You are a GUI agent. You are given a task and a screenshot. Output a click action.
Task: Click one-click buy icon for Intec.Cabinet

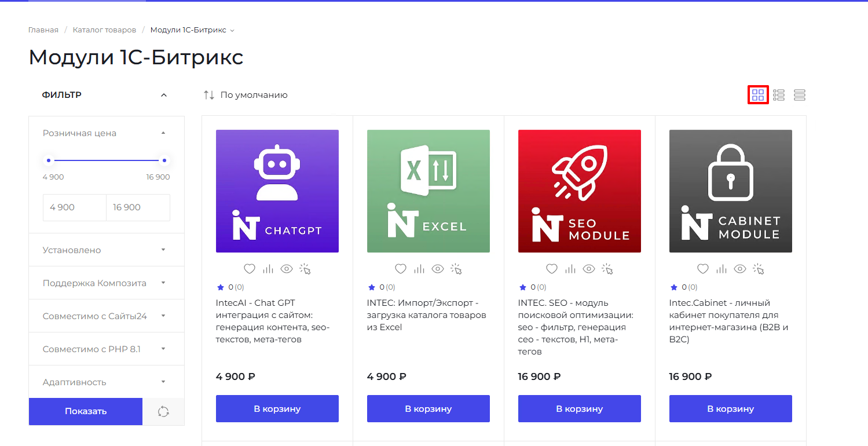coord(759,269)
